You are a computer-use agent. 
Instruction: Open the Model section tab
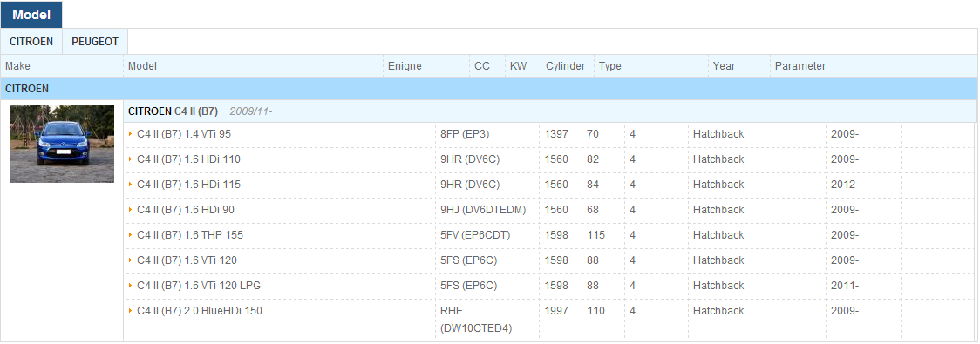(31, 14)
